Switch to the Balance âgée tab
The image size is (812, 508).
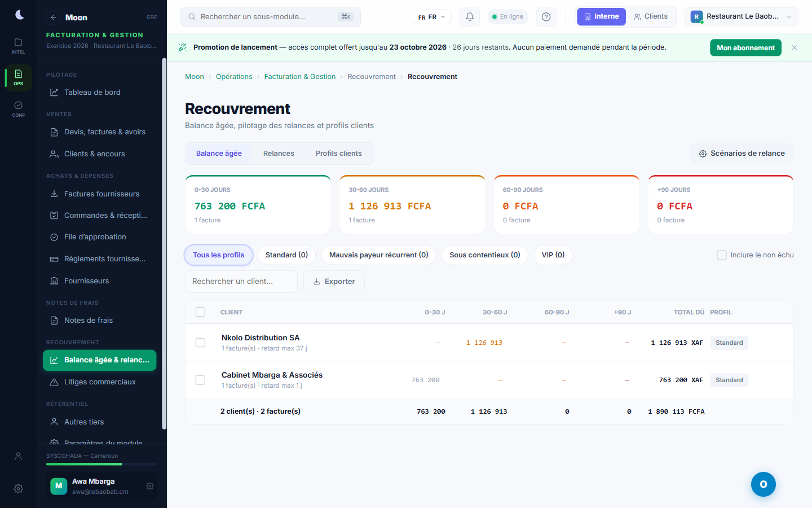tap(219, 154)
